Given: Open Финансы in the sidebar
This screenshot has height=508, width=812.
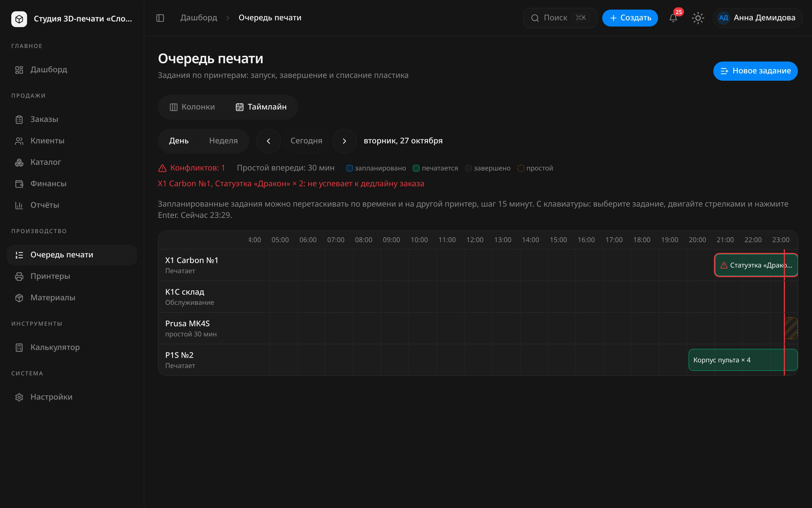Looking at the screenshot, I should pyautogui.click(x=72, y=184).
